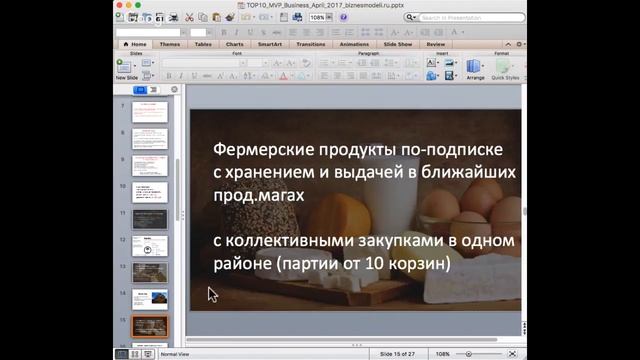Open the Animations ribbon tab
640x360 pixels.
pos(354,44)
